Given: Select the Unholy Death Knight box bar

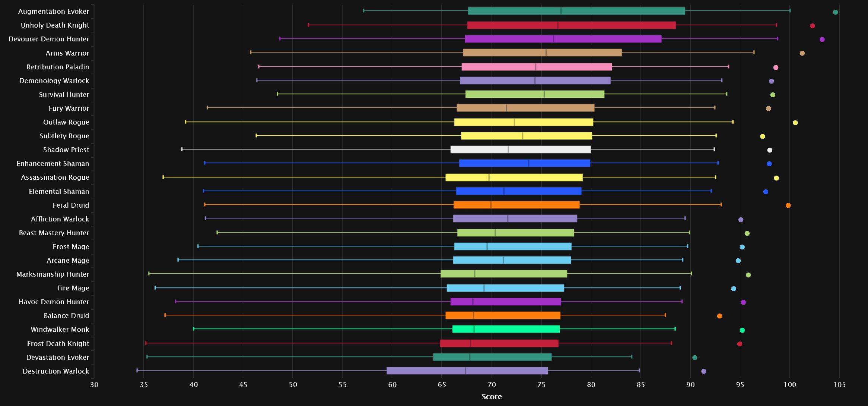Looking at the screenshot, I should pyautogui.click(x=572, y=25).
